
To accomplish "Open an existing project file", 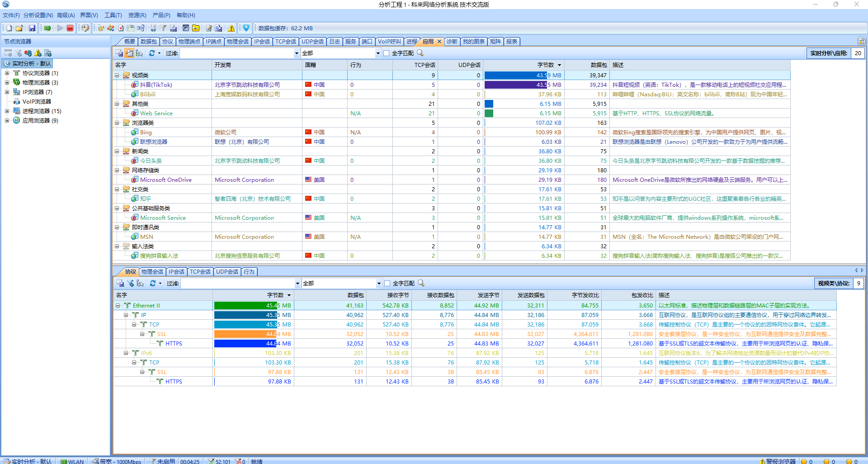I will pyautogui.click(x=19, y=28).
